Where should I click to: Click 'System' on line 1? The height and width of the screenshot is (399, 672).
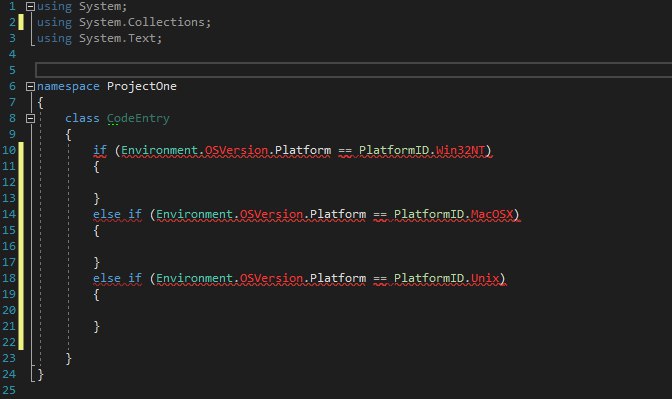pyautogui.click(x=99, y=6)
